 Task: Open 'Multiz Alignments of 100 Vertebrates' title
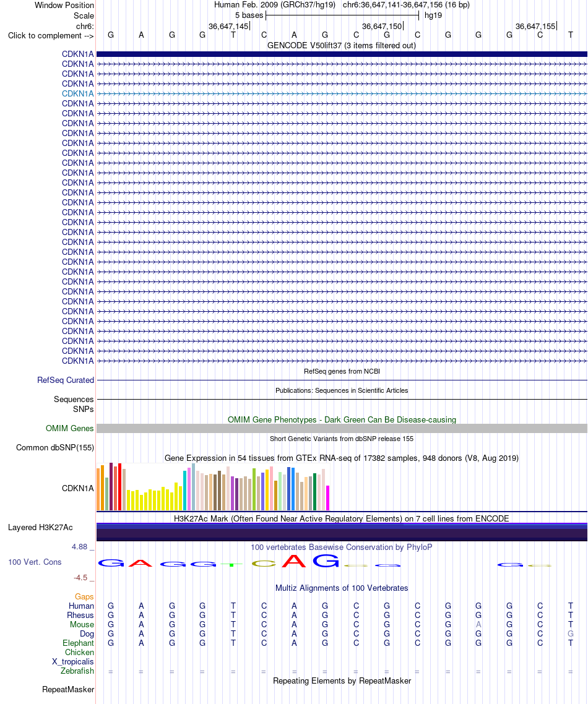click(342, 588)
